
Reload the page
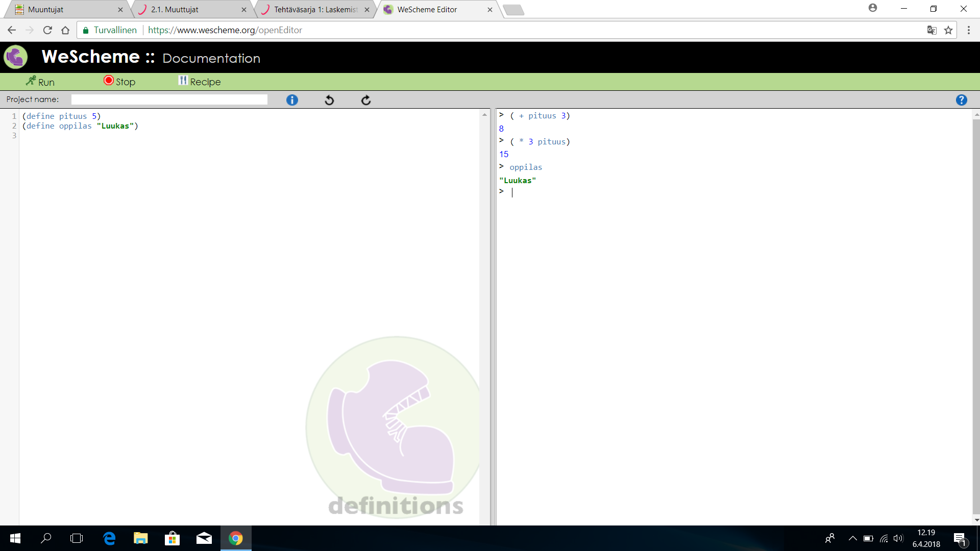tap(47, 30)
